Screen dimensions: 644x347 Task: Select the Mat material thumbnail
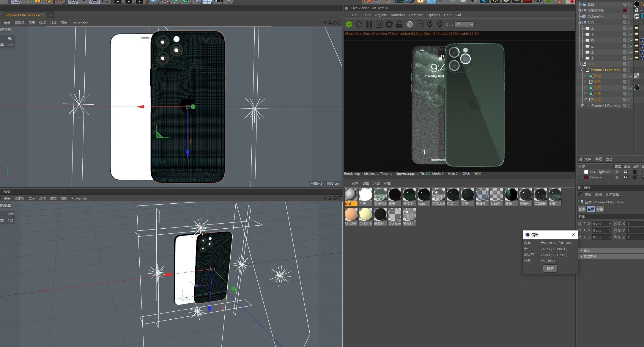(351, 197)
